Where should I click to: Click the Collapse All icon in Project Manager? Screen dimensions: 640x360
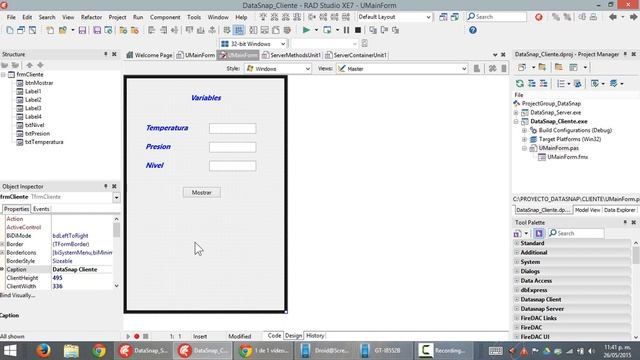click(x=543, y=83)
